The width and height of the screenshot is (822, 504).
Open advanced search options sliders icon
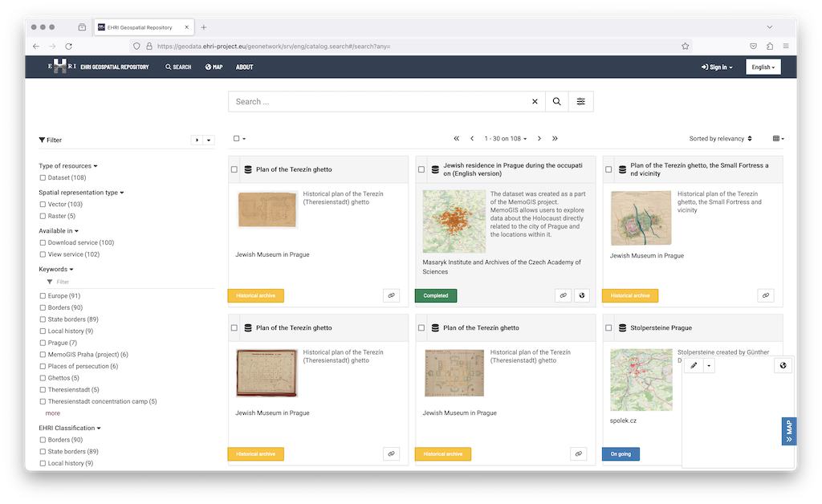(581, 102)
